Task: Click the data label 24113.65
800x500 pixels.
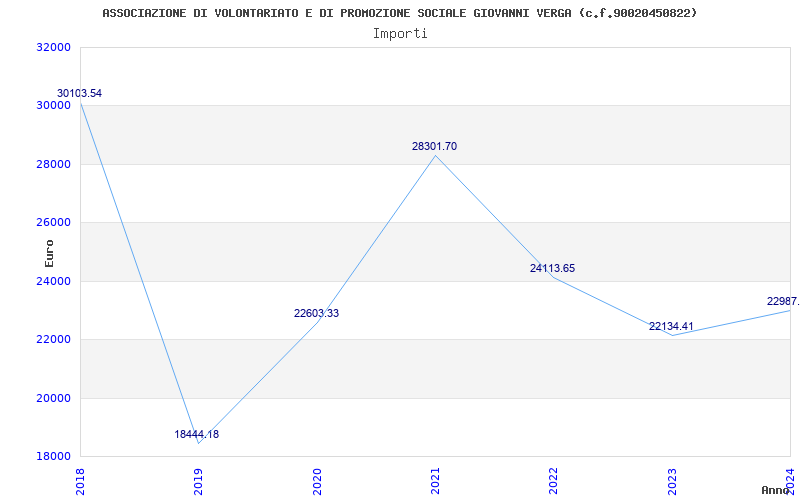Action: (x=552, y=268)
